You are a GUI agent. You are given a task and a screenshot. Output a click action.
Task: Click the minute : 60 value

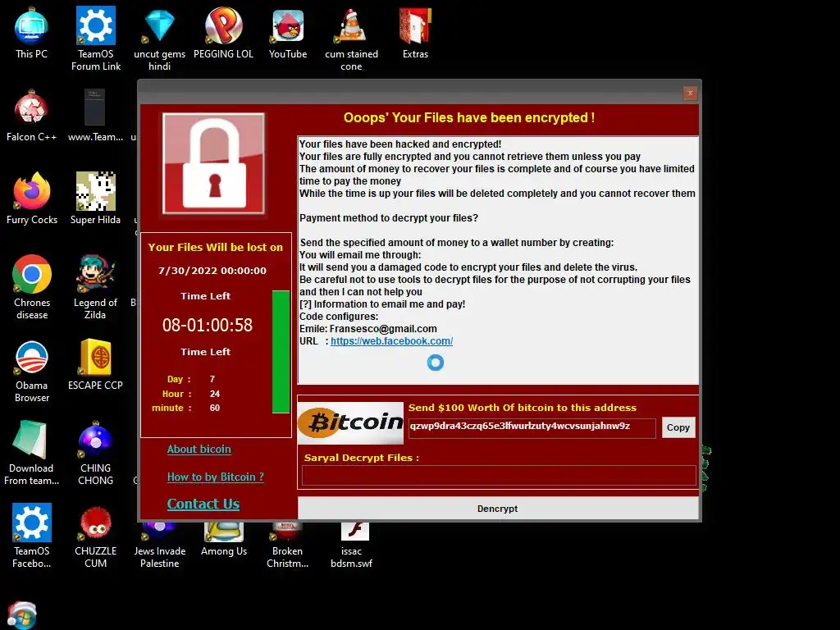(215, 408)
